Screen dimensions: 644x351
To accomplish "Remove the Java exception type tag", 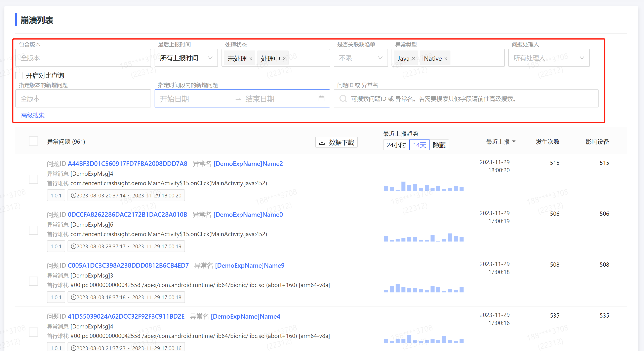I will (413, 59).
